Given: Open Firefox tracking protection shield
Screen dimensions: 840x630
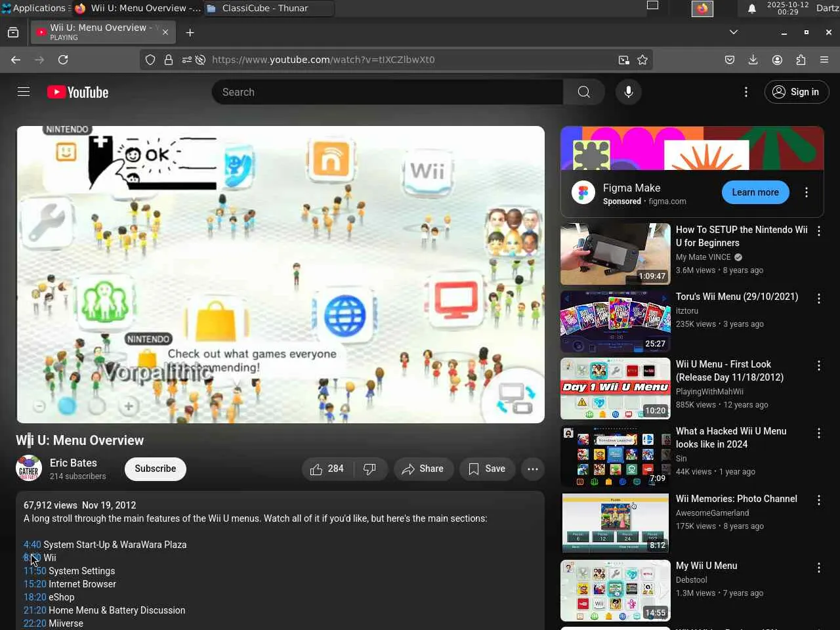Looking at the screenshot, I should point(150,60).
